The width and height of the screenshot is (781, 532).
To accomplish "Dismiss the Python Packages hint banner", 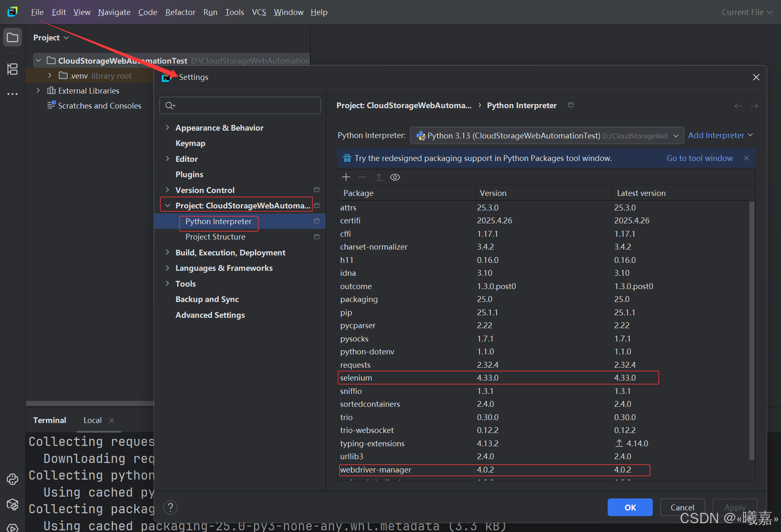I will [x=746, y=158].
